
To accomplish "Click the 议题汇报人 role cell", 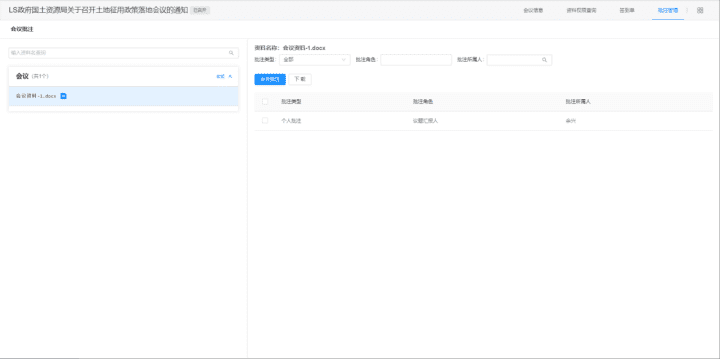I will [425, 121].
